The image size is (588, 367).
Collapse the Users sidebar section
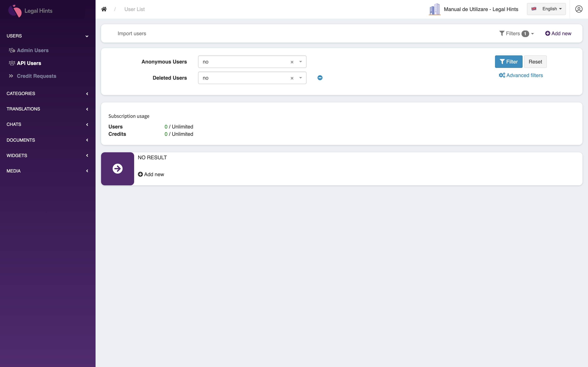coord(47,36)
